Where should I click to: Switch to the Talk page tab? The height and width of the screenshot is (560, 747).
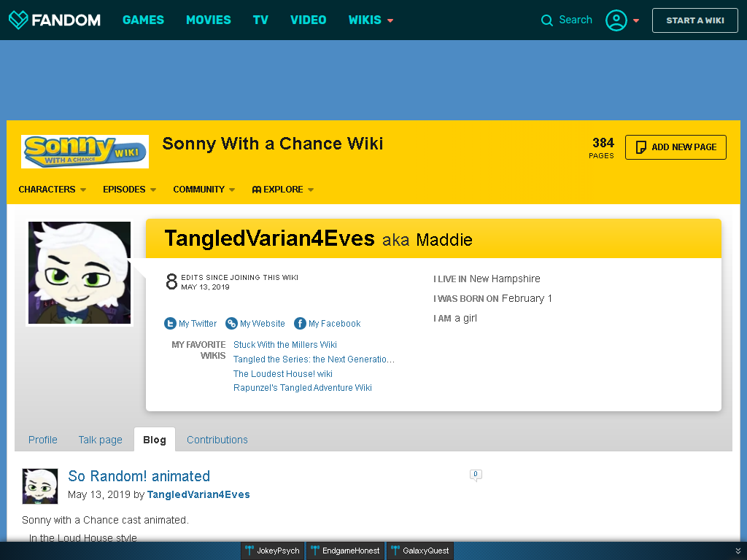coord(100,440)
